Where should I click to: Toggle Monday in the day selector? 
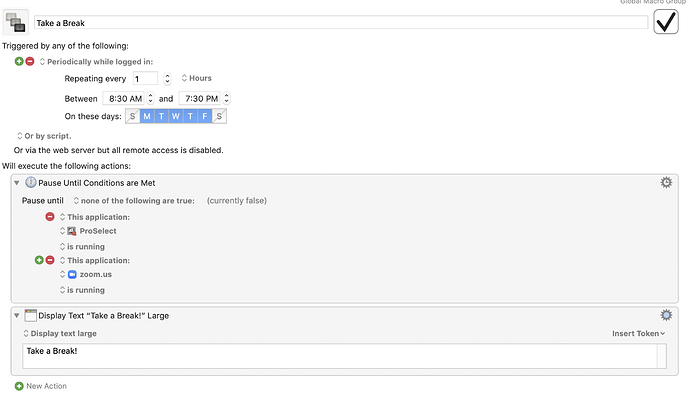[x=147, y=117]
